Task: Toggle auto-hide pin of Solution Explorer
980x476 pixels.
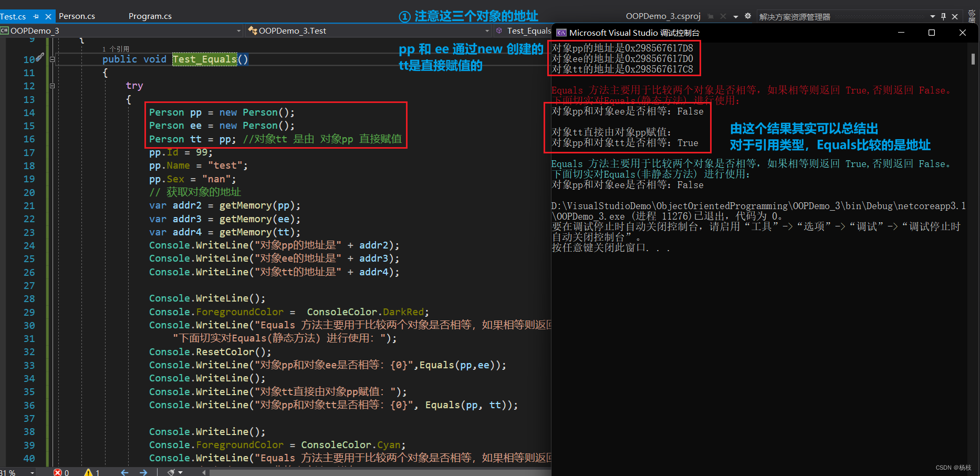Action: click(943, 17)
